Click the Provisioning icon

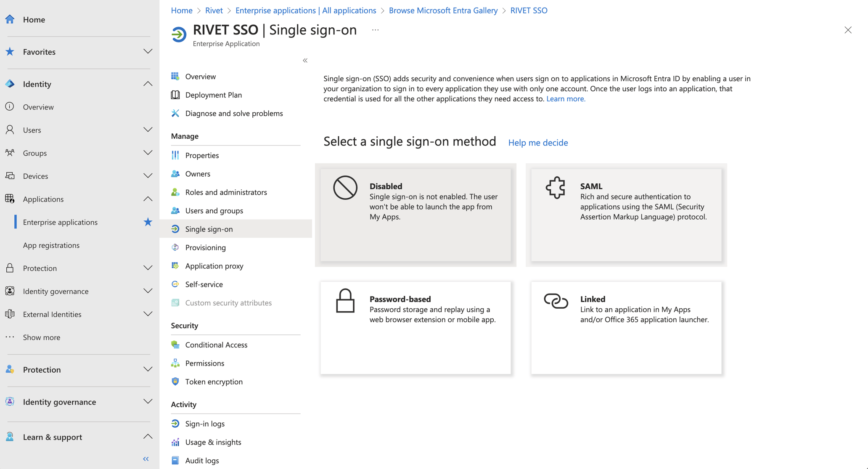(175, 247)
